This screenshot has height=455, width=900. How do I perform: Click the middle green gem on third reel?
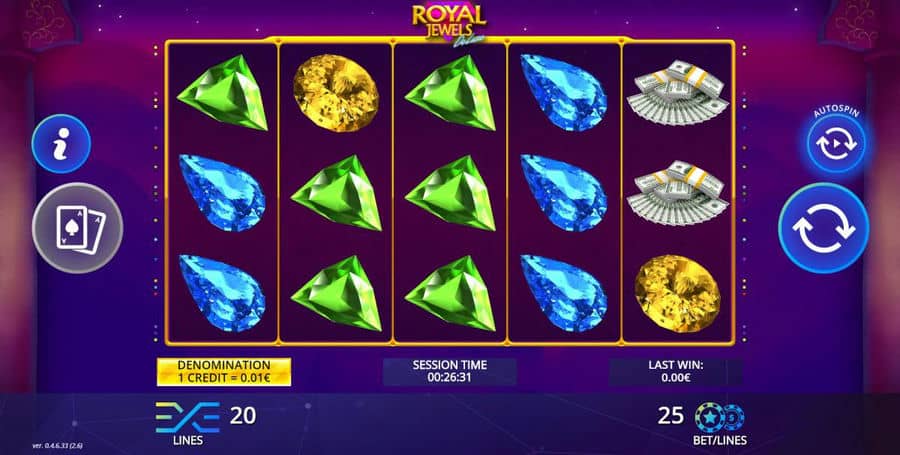pyautogui.click(x=451, y=193)
